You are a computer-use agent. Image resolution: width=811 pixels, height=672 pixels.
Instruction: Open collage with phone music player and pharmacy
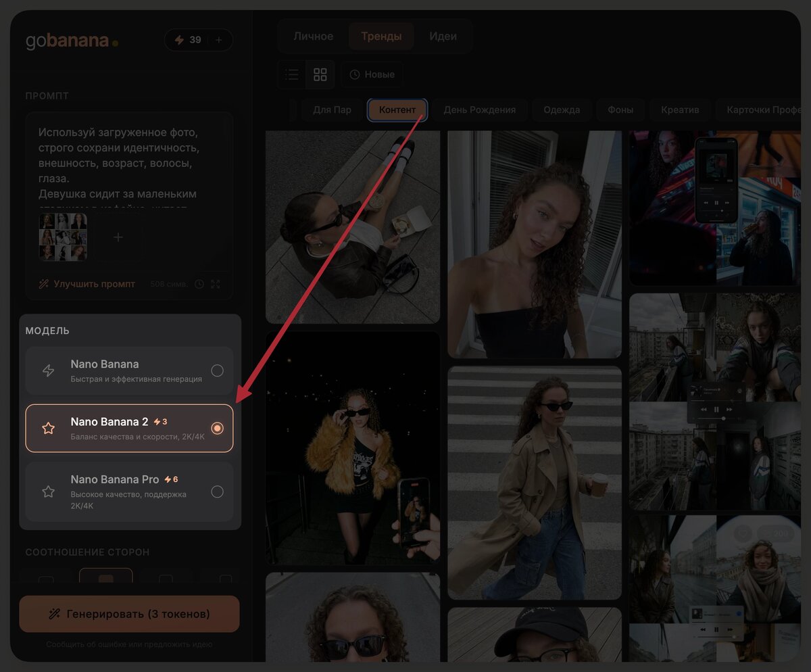(x=715, y=208)
